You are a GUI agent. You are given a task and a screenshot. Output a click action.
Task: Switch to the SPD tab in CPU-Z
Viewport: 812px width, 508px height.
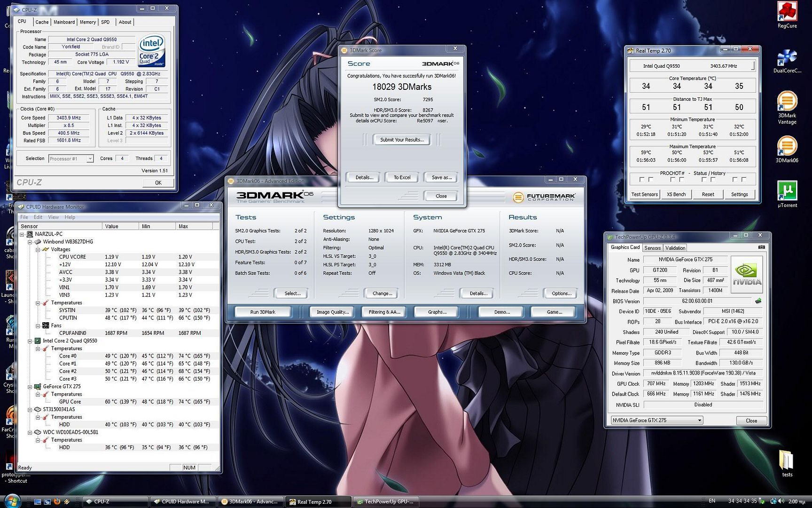[x=105, y=22]
